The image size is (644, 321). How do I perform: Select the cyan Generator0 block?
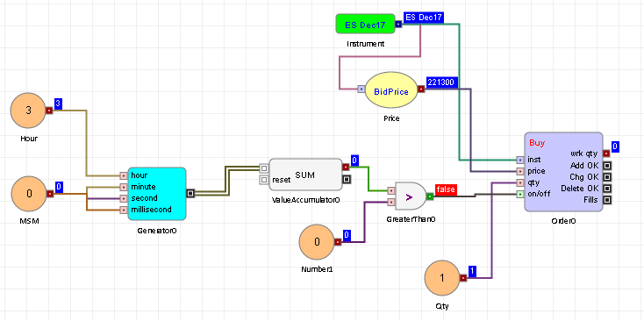157,193
